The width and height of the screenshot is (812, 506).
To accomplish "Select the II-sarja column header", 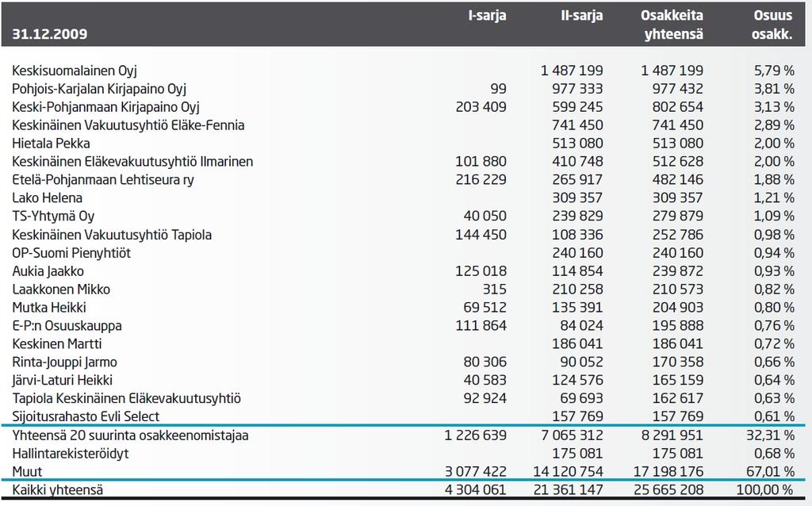I will [x=581, y=16].
